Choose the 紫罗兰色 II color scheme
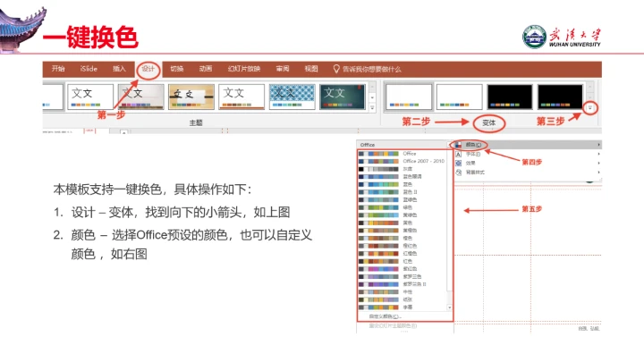644x362 pixels. click(402, 284)
